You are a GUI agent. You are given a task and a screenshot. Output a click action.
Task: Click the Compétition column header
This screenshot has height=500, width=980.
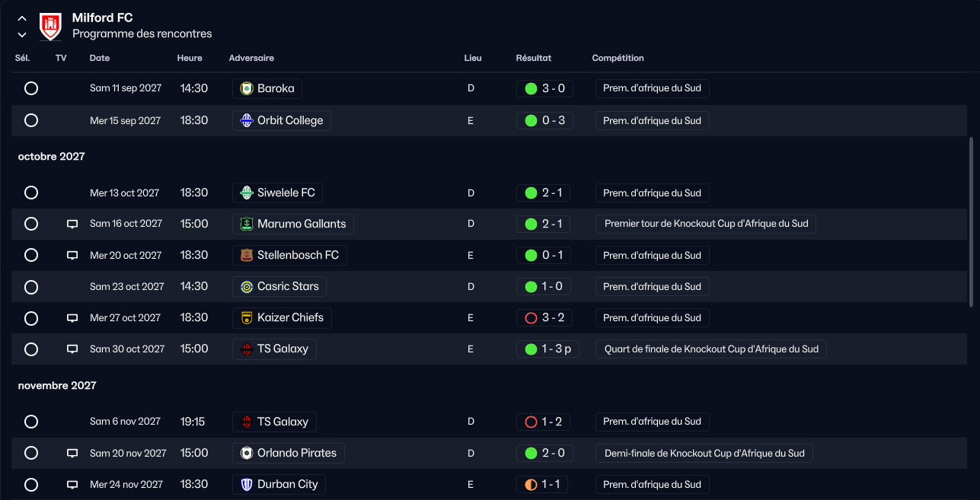618,58
